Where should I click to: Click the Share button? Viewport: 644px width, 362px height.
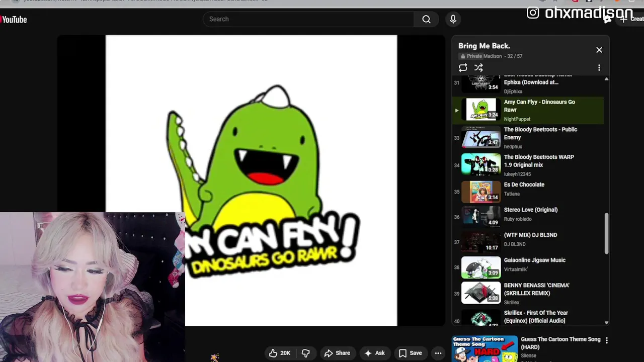point(337,353)
